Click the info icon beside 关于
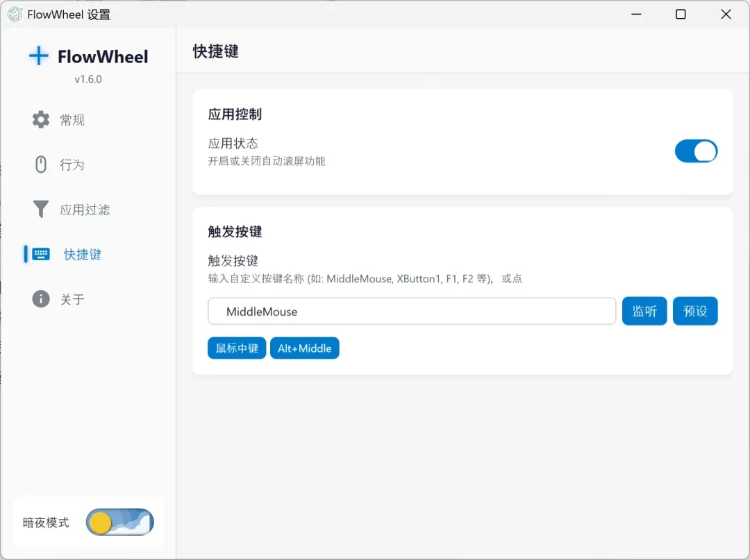The height and width of the screenshot is (560, 750). click(41, 298)
